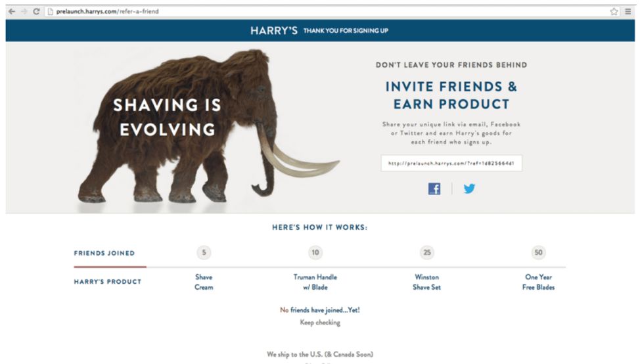Click the THANK YOU FOR SIGNING UP banner text
This screenshot has height=364, width=640.
tap(346, 31)
